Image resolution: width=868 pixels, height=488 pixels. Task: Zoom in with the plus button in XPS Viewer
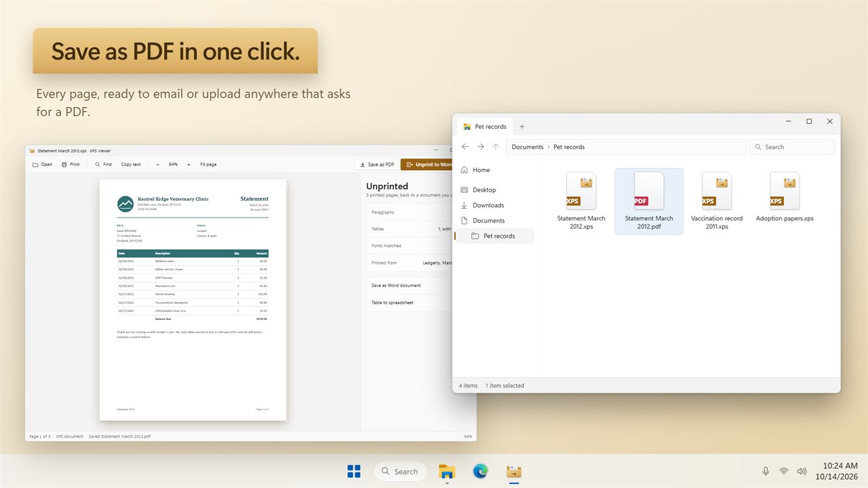coord(189,165)
